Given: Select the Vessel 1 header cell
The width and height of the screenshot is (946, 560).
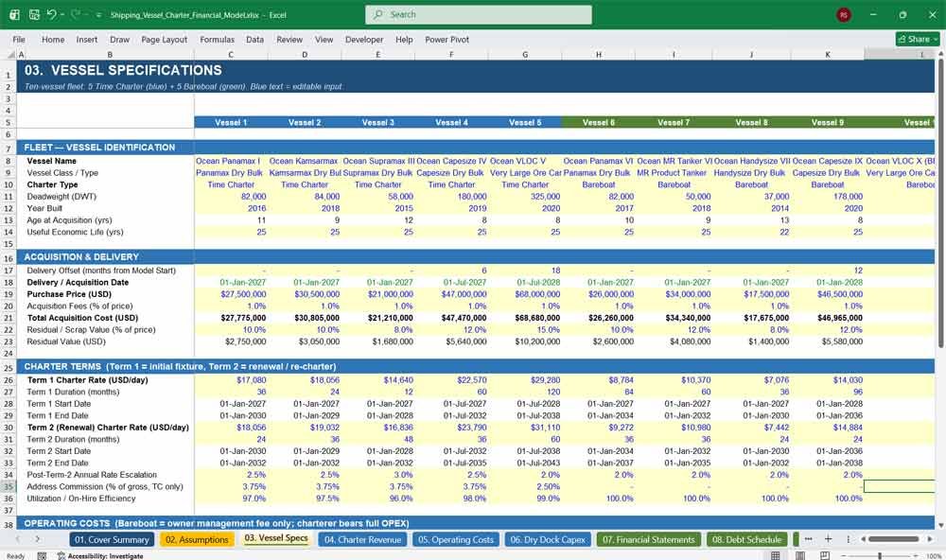Looking at the screenshot, I should [x=231, y=123].
